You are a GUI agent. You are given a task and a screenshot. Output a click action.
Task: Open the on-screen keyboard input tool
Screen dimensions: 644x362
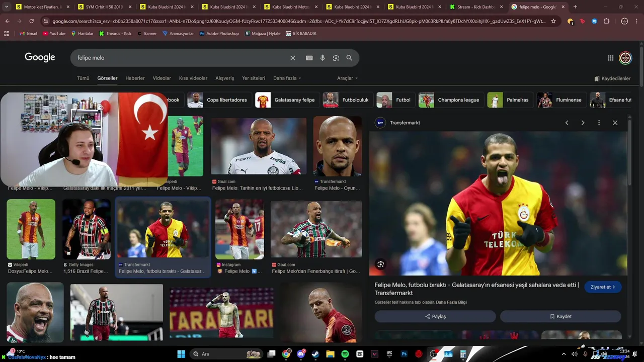click(309, 58)
